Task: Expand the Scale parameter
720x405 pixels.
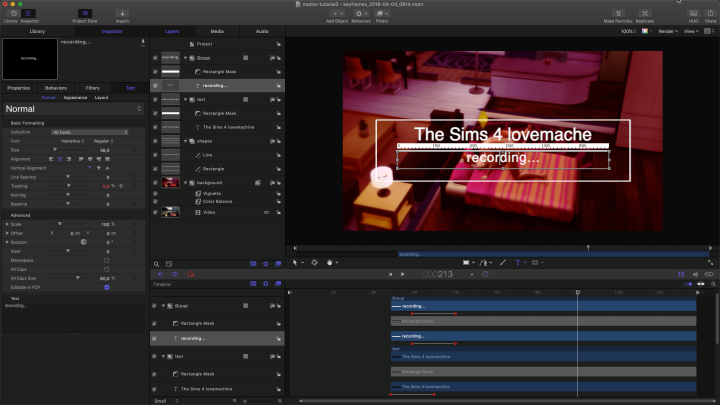Action: point(7,224)
